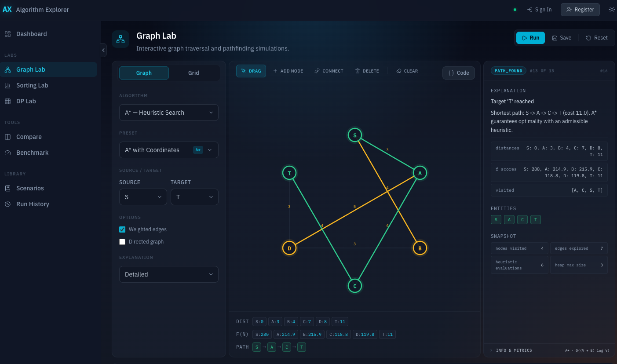
Task: Click the Delete node tool
Action: [x=367, y=70]
